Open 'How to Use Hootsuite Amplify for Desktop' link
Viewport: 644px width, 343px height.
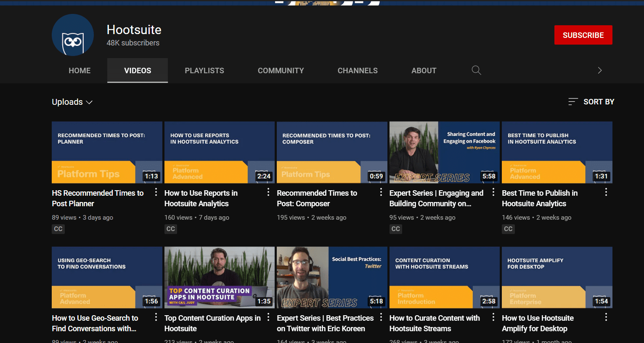click(x=537, y=323)
